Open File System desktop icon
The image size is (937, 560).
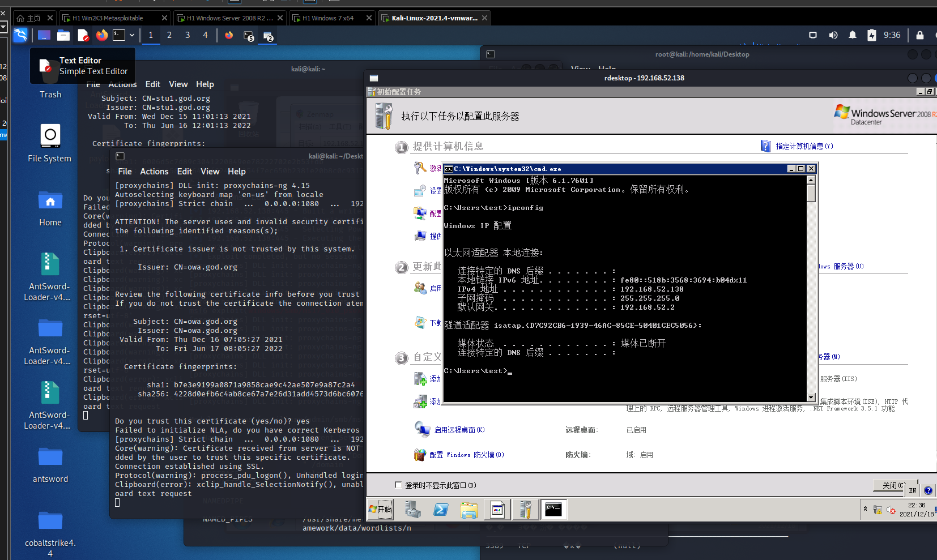50,142
